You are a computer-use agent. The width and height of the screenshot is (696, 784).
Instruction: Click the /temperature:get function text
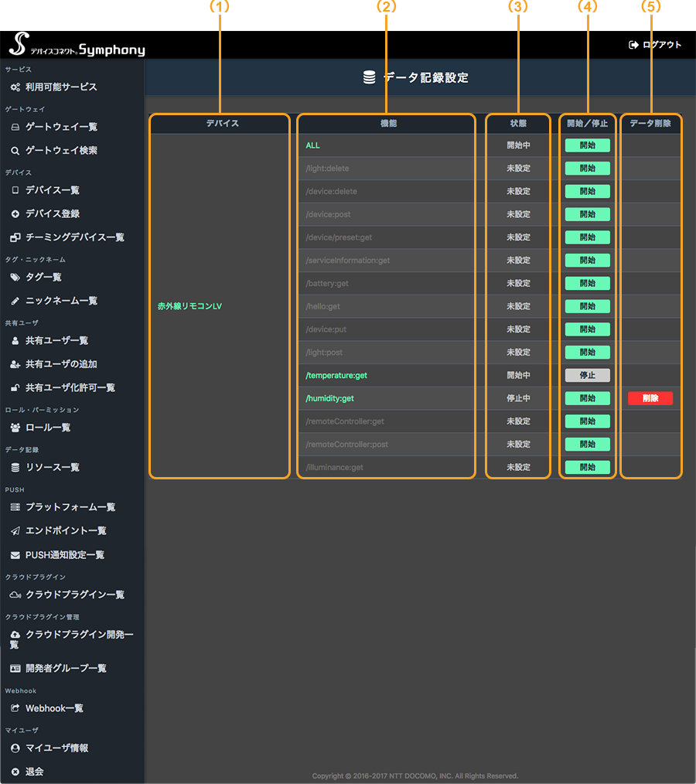[x=336, y=376]
